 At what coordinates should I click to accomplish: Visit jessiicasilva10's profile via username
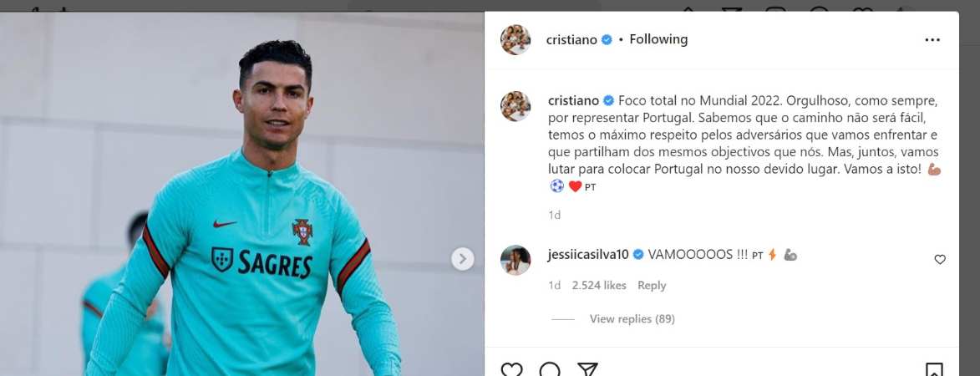point(589,255)
